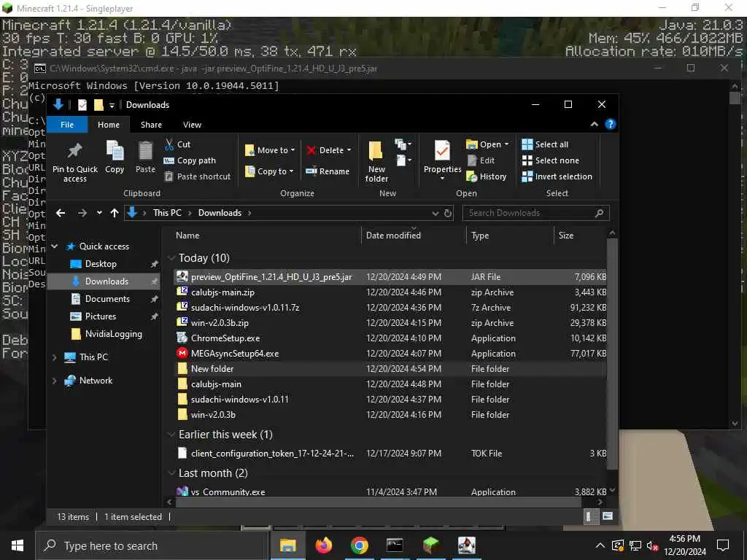Select the New folder row
Viewport: 747px width, 560px height.
(x=391, y=368)
